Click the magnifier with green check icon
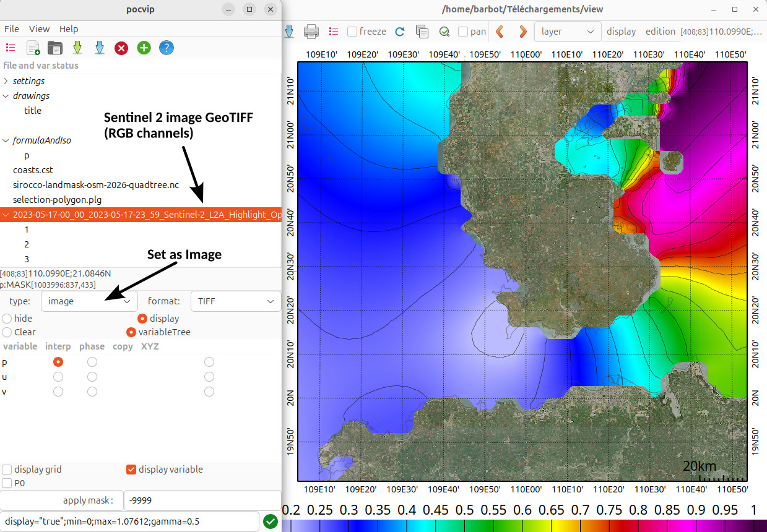The width and height of the screenshot is (767, 532). 444,32
